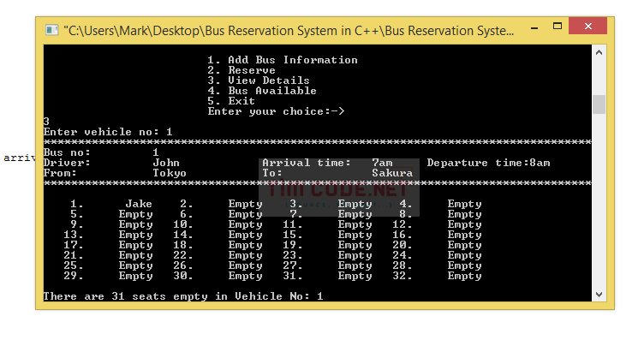The image size is (644, 340).
Task: Minimize the Bus Reservation System console window
Action: click(x=534, y=27)
